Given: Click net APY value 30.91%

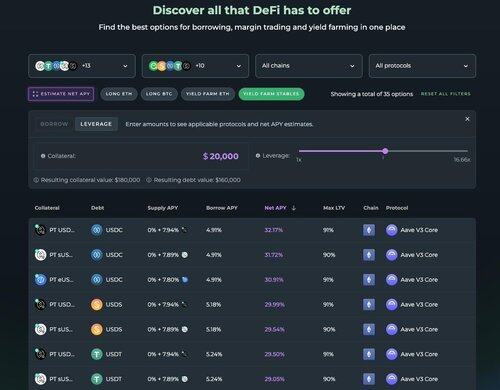Looking at the screenshot, I should [274, 280].
